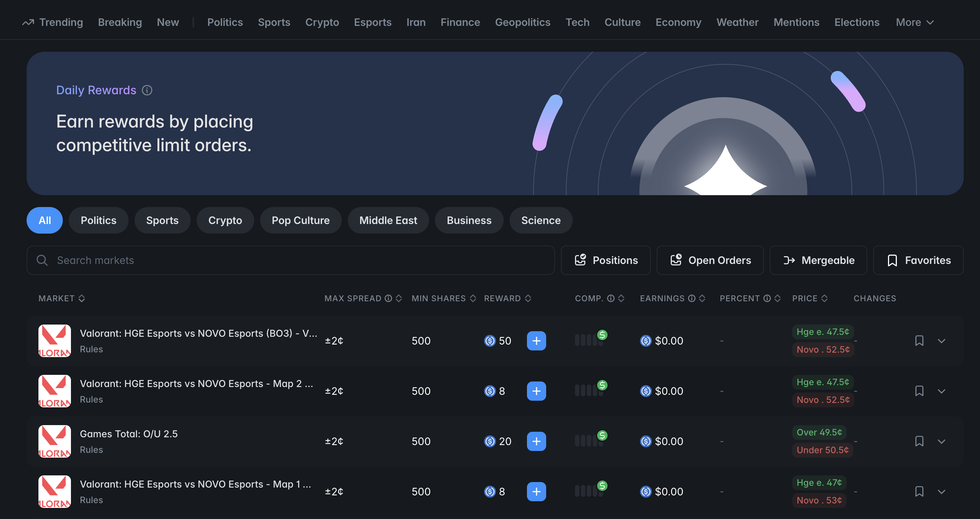Click the Valorant thumbnail of Map 1 market
Screen dimensions: 980x519
(54, 491)
